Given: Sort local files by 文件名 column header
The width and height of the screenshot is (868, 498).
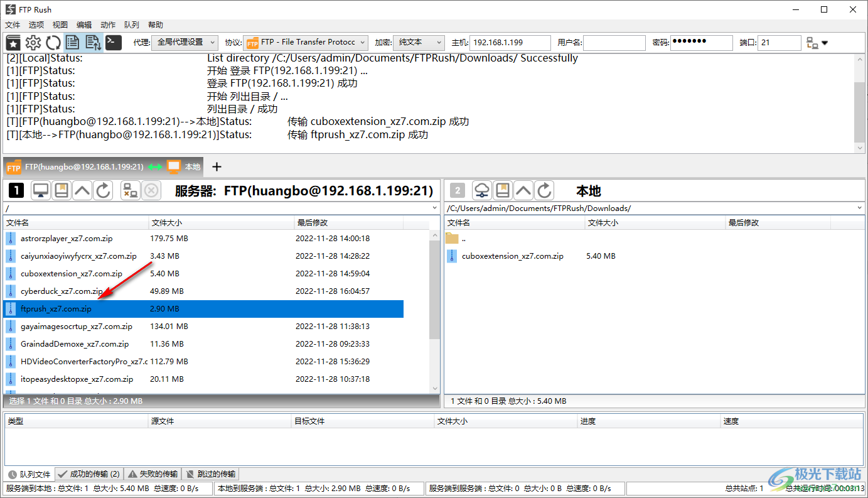Looking at the screenshot, I should point(515,223).
